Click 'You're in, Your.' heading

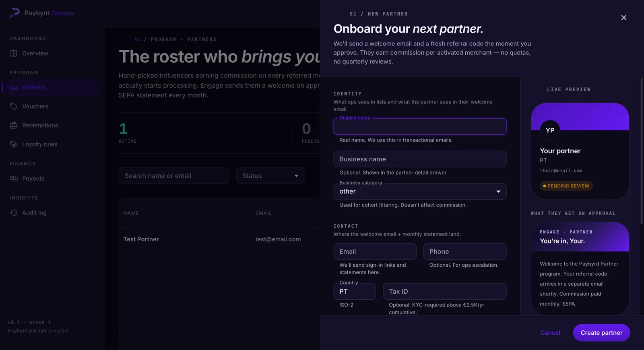click(562, 241)
